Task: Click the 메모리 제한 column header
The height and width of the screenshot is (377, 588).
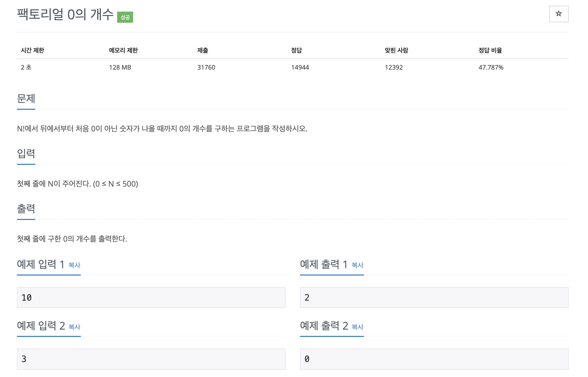Action: [123, 51]
